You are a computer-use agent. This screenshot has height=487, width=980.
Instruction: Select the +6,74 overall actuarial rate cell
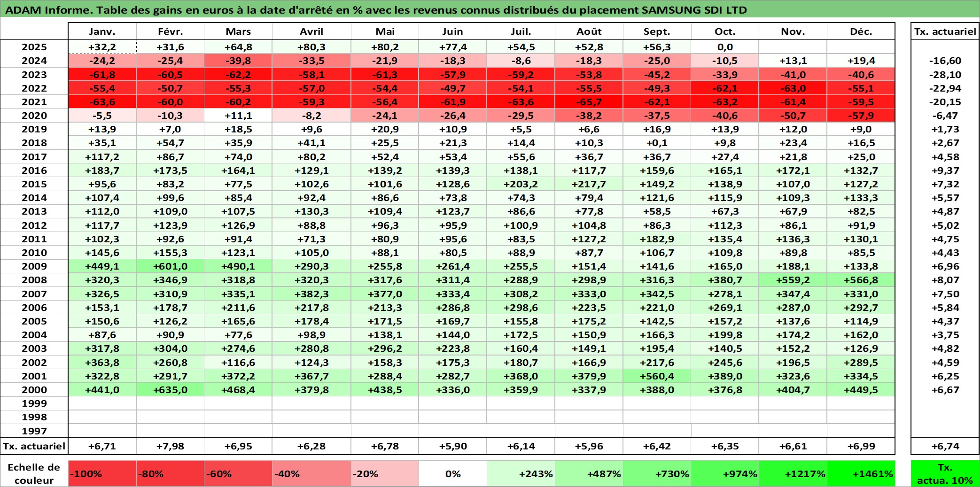pyautogui.click(x=945, y=446)
